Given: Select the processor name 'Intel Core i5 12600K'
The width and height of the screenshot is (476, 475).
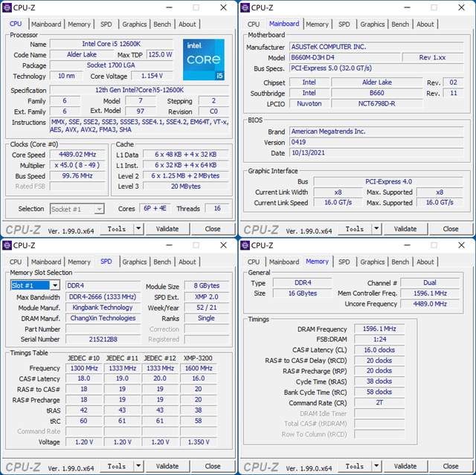Looking at the screenshot, I should tap(111, 44).
